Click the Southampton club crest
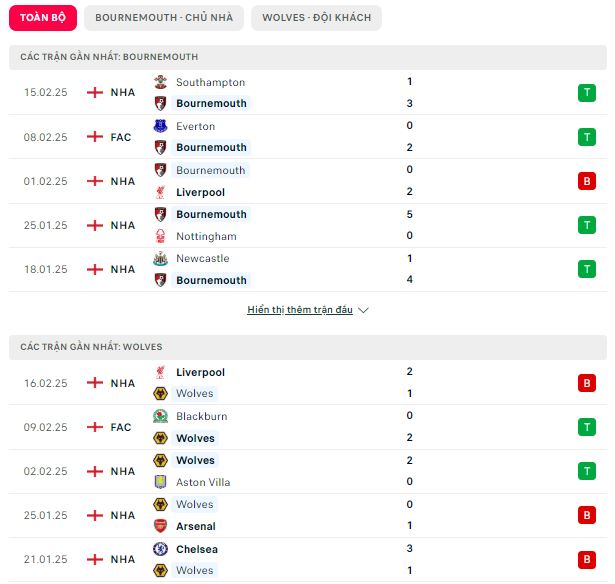The height and width of the screenshot is (584, 615). click(x=160, y=82)
